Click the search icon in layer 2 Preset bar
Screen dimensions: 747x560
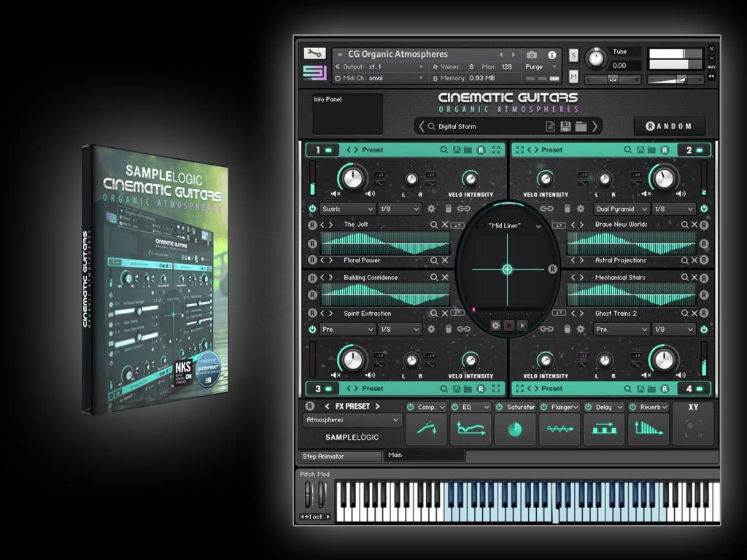(x=628, y=150)
